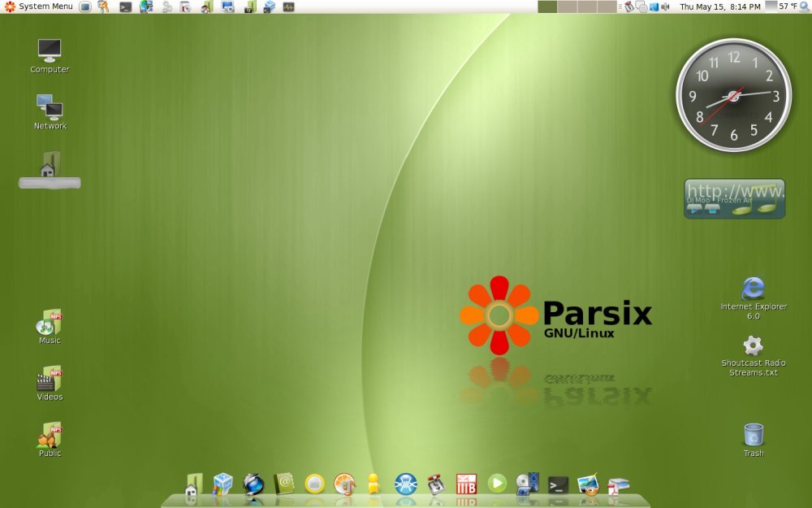Launch the blue round icon in the dock
Viewport: 812px width, 508px height.
pos(405,484)
